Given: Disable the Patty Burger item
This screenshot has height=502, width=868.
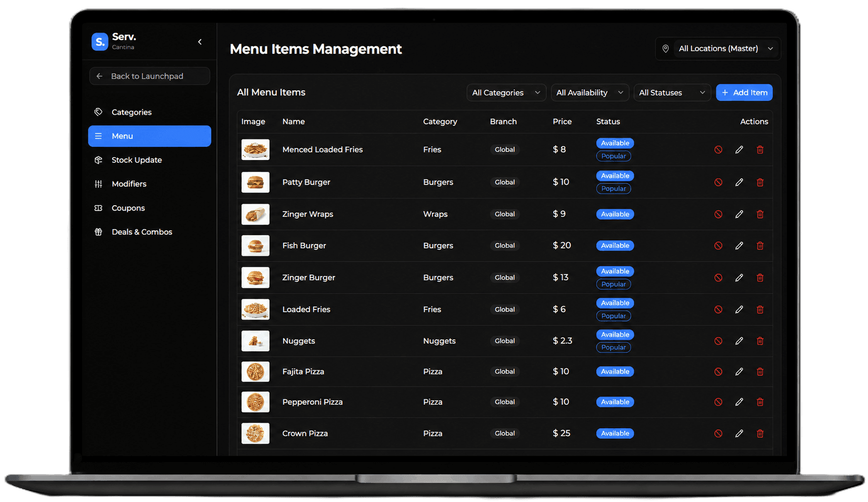Looking at the screenshot, I should click(x=718, y=182).
